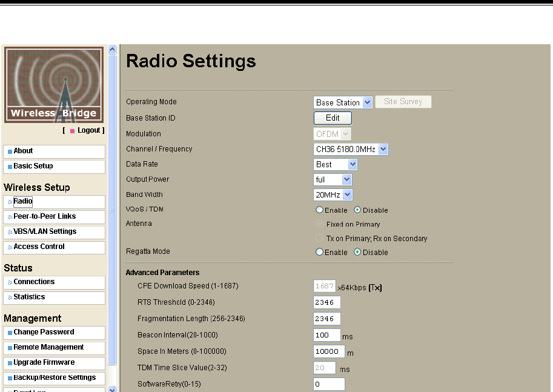Click the pink Logout icon square
The image size is (553, 392).
pyautogui.click(x=72, y=131)
